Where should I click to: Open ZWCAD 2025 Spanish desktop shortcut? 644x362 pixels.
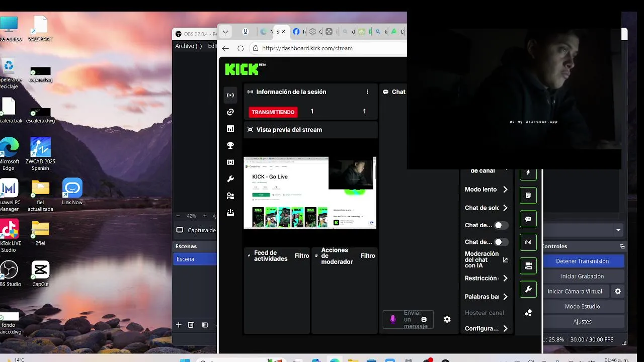40,154
